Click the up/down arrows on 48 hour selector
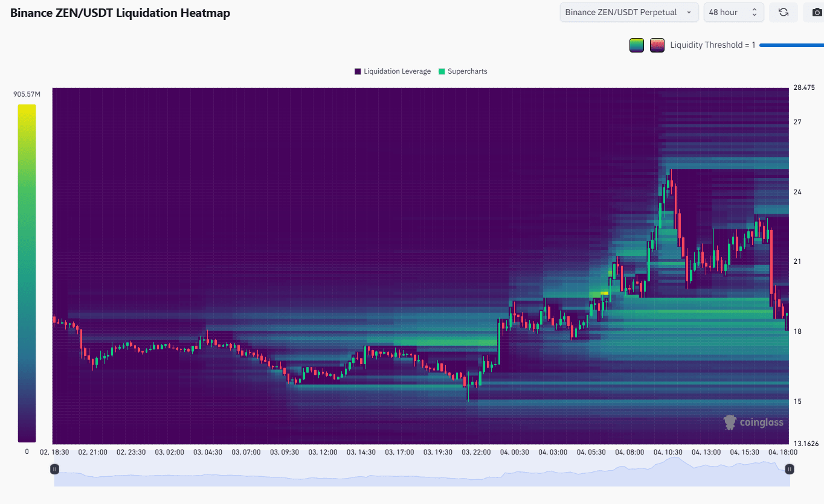824x504 pixels. pos(755,13)
